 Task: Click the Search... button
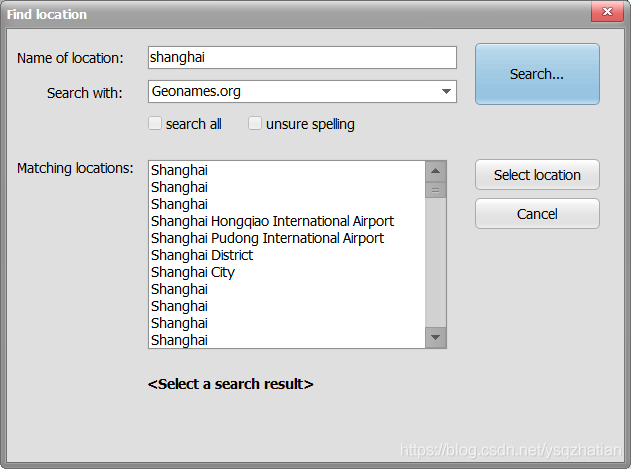pyautogui.click(x=537, y=74)
